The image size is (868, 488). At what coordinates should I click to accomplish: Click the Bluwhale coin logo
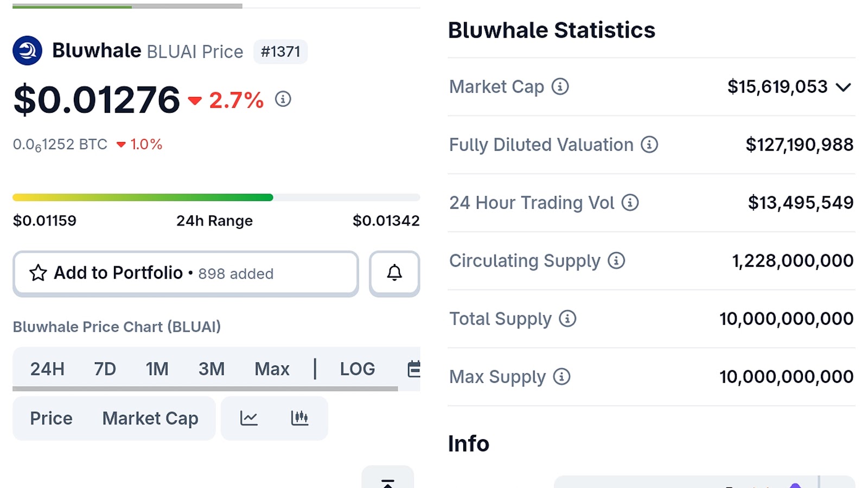tap(27, 50)
